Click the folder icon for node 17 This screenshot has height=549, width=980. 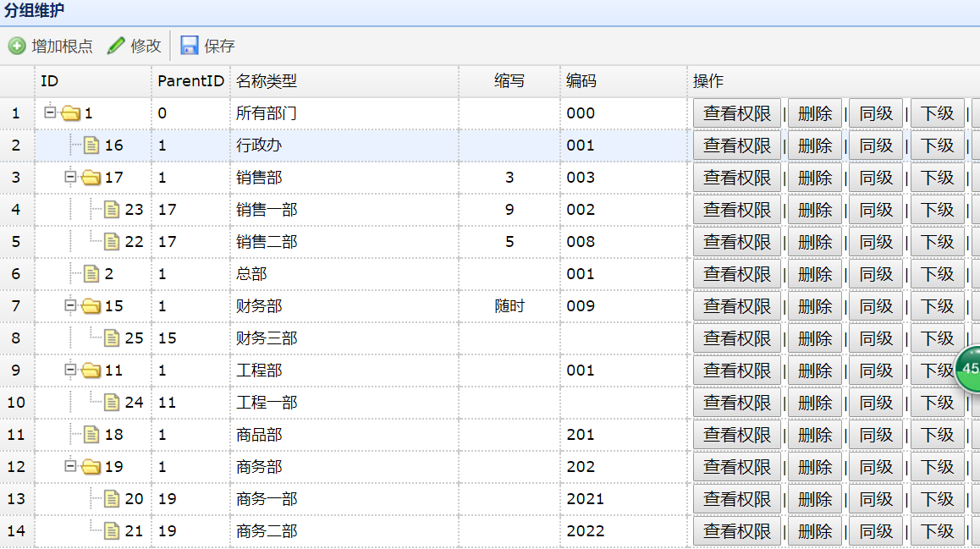pos(91,178)
